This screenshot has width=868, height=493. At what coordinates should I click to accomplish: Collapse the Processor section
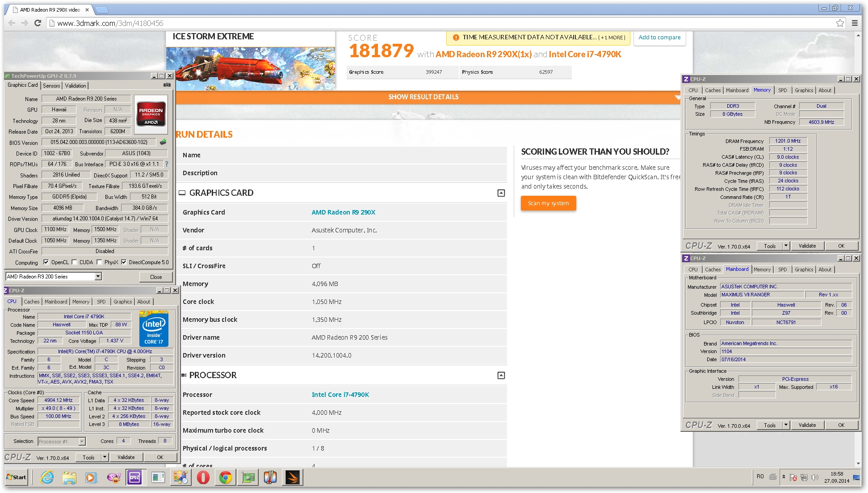click(501, 375)
